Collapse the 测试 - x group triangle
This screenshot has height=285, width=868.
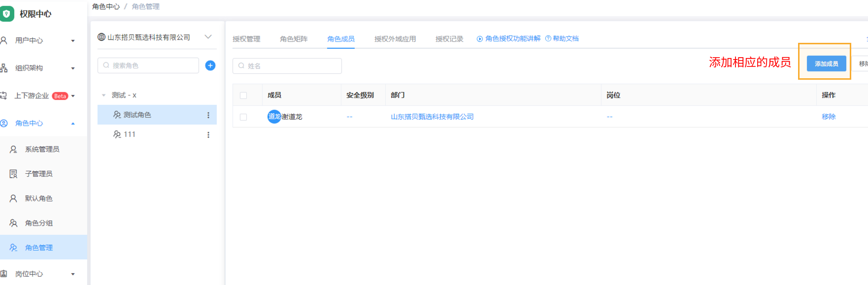click(x=103, y=95)
